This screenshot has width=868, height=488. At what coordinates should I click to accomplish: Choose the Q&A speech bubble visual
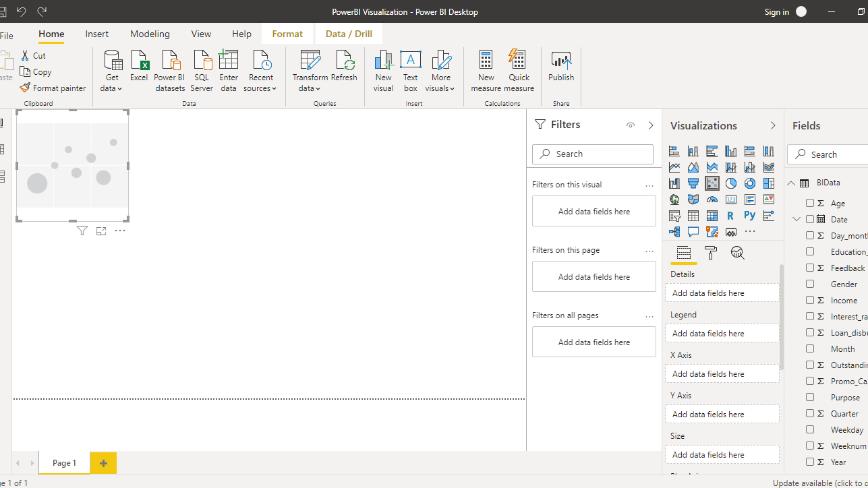click(x=693, y=232)
